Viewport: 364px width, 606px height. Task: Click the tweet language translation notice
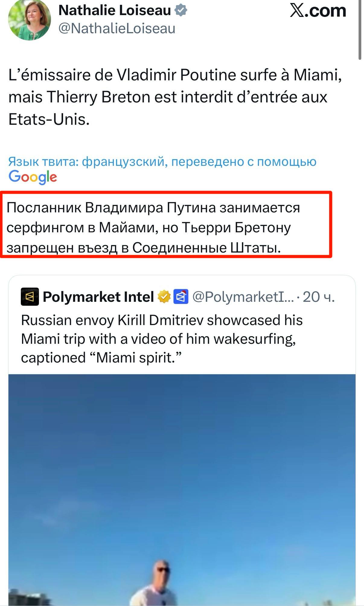(162, 162)
